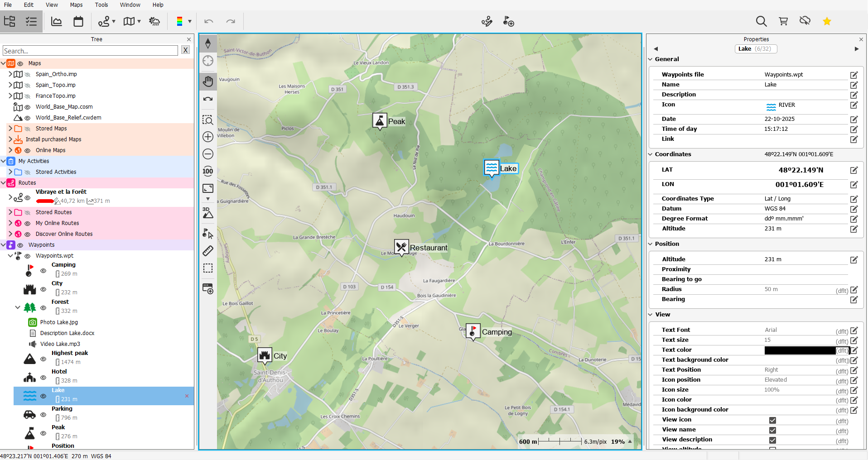Toggle visibility of Highest peak waypoint
This screenshot has height=460, width=868.
pyautogui.click(x=43, y=359)
